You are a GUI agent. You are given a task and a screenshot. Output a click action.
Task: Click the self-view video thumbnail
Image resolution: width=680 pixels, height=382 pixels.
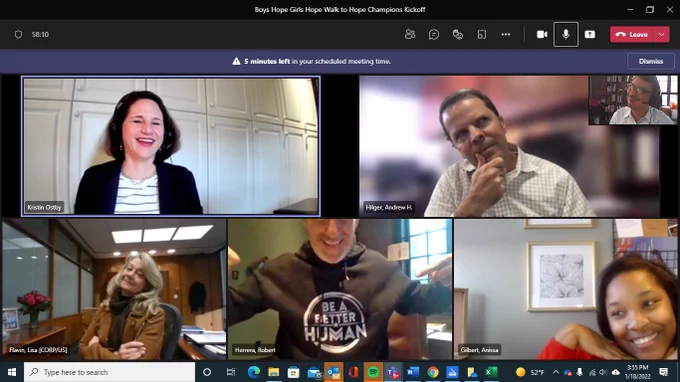click(633, 100)
